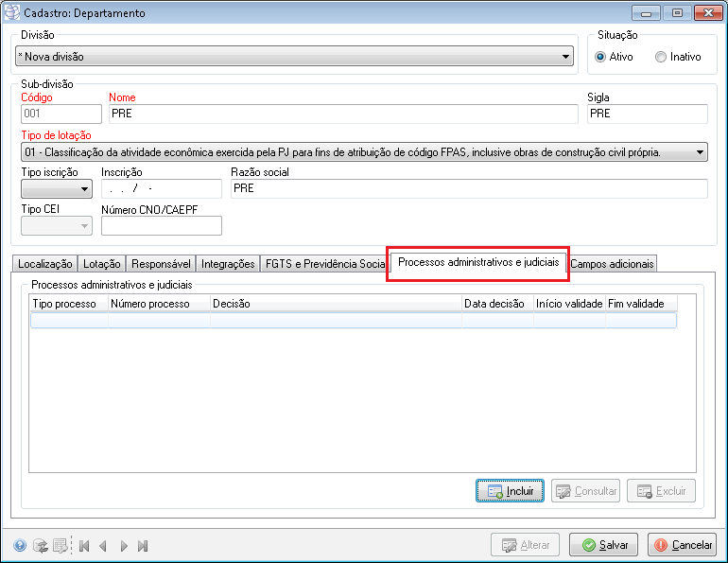Click the Incluir button
This screenshot has height=563, width=728.
tap(511, 491)
